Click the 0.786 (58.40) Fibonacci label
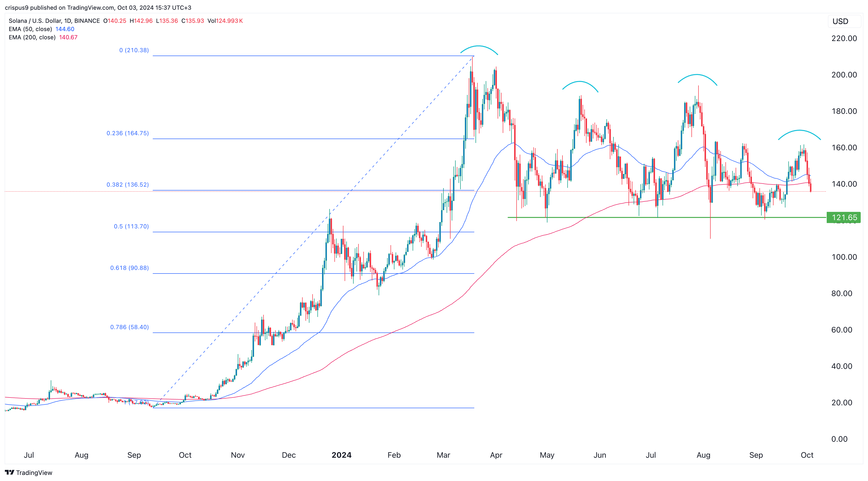The width and height of the screenshot is (868, 481). [x=129, y=327]
